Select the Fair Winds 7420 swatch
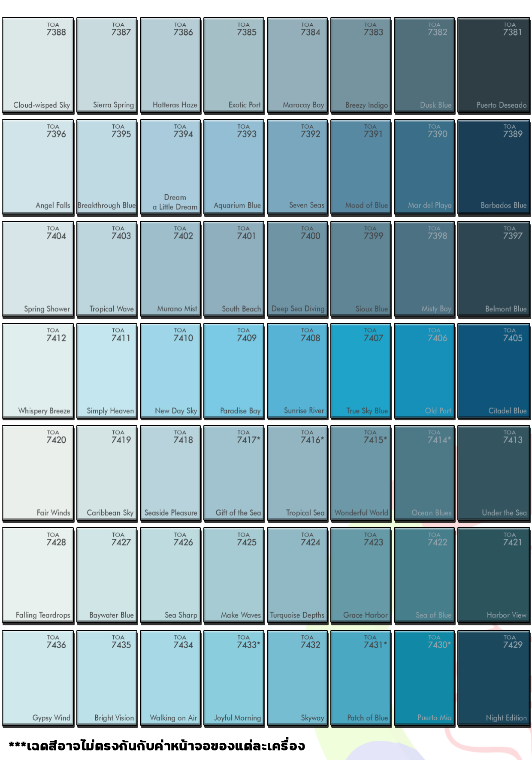 [x=38, y=473]
